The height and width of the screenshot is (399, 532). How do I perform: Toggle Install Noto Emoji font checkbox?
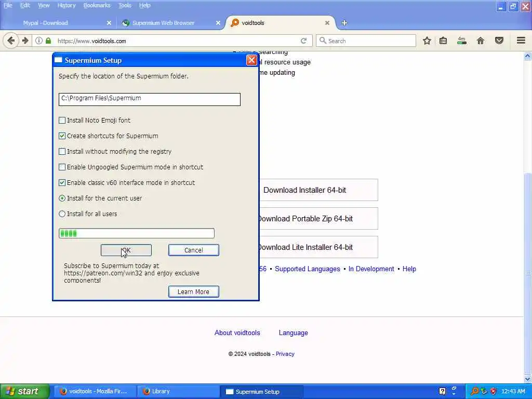click(x=62, y=121)
